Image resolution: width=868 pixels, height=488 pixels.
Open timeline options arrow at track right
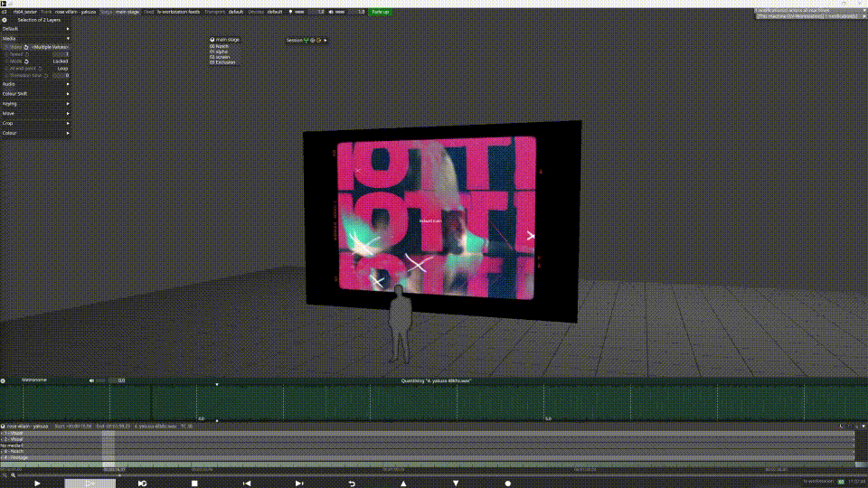point(863,427)
